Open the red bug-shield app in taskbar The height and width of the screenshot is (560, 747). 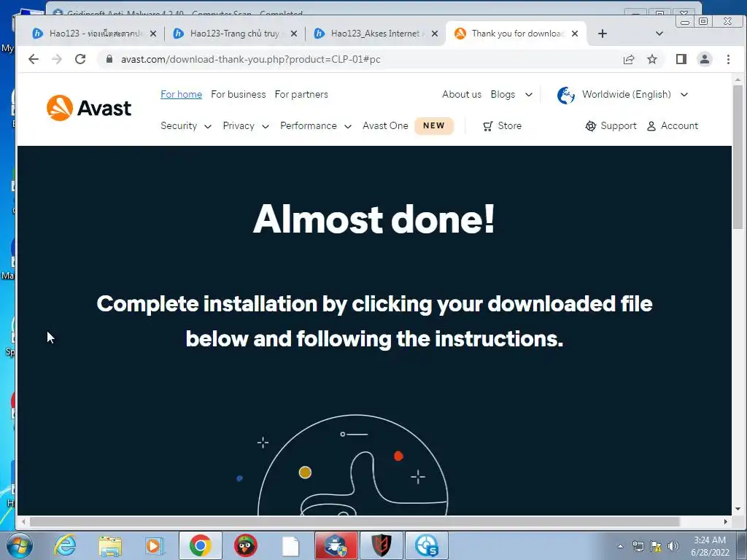click(336, 545)
